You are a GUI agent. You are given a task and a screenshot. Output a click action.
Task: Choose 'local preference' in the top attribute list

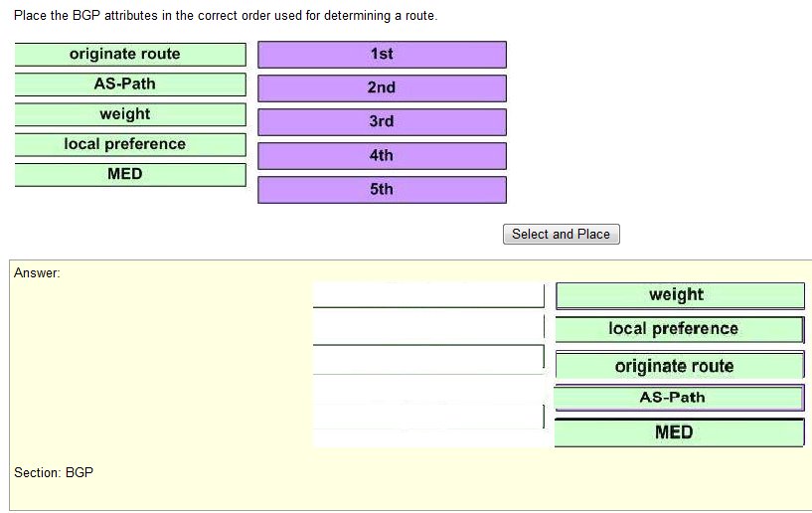(x=129, y=144)
